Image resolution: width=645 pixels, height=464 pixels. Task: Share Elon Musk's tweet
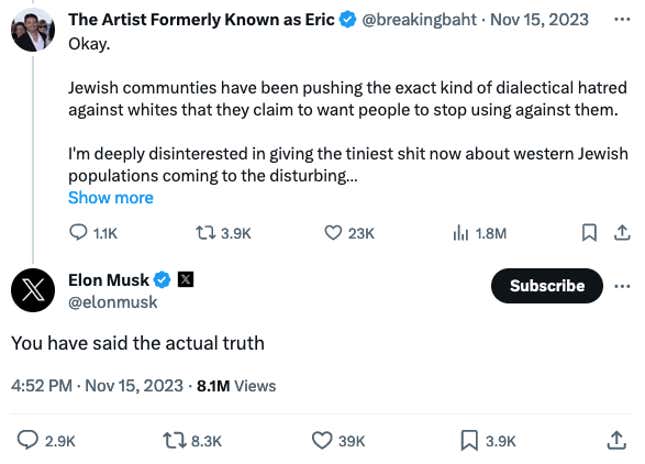(618, 440)
